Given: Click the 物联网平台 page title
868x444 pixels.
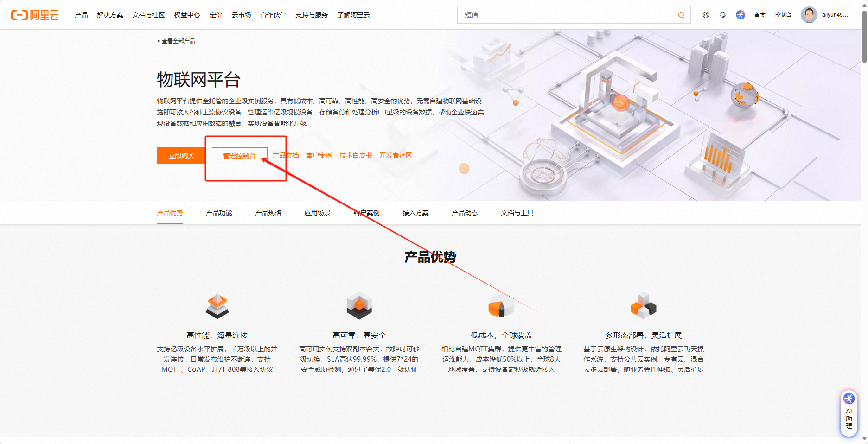Looking at the screenshot, I should (x=198, y=80).
